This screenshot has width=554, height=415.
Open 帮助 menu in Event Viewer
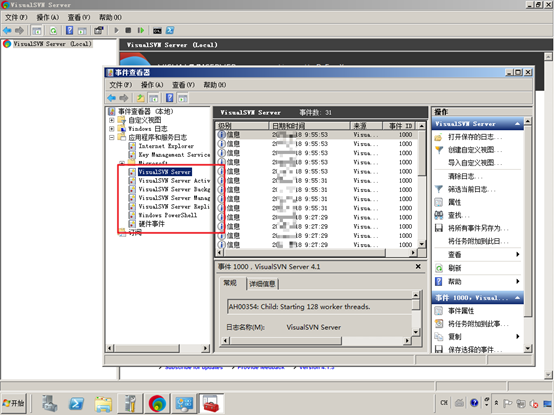(x=215, y=85)
